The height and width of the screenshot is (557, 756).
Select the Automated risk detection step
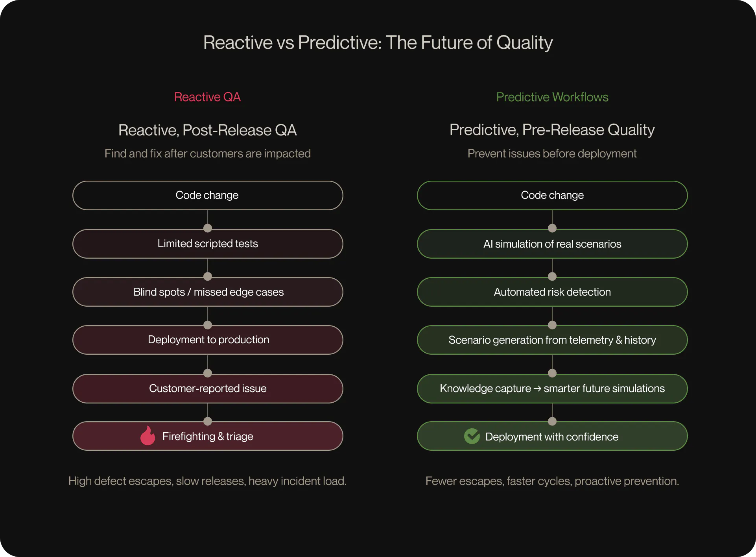click(x=552, y=292)
